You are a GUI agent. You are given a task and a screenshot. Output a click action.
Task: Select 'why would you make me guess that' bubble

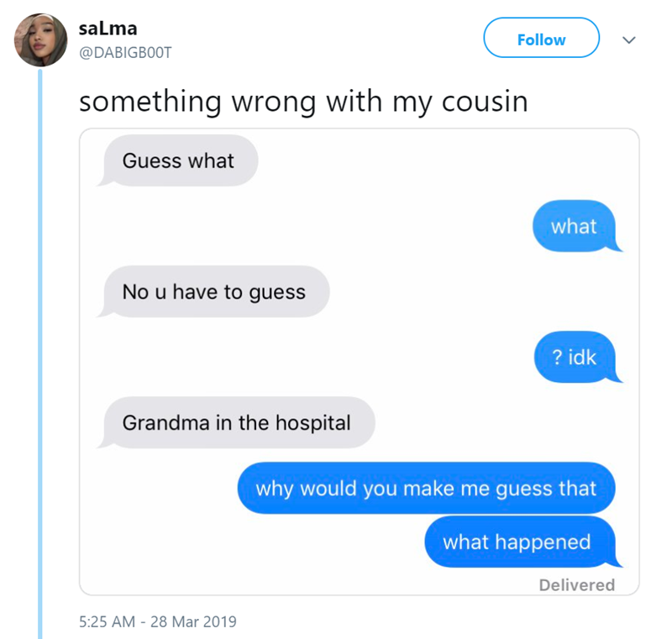pos(426,488)
